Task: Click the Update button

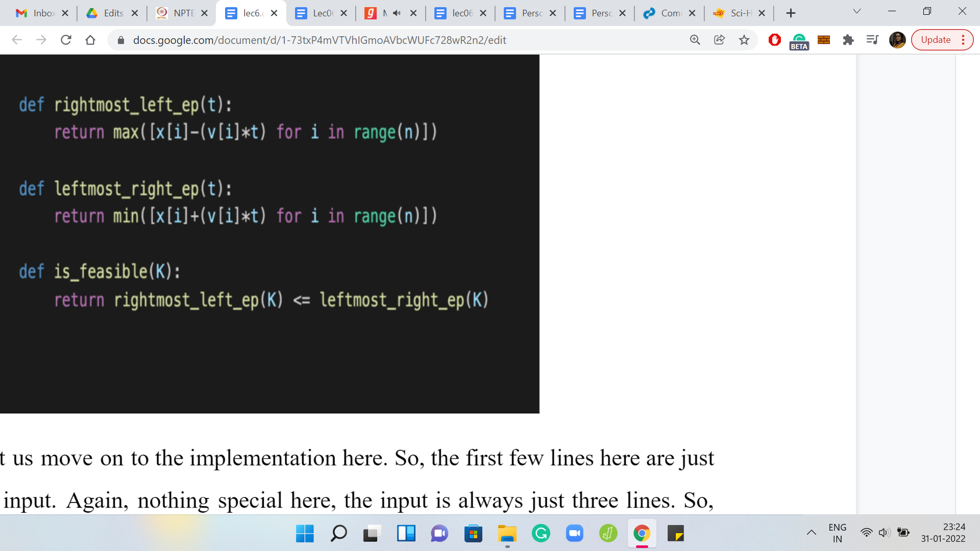Action: pyautogui.click(x=935, y=40)
